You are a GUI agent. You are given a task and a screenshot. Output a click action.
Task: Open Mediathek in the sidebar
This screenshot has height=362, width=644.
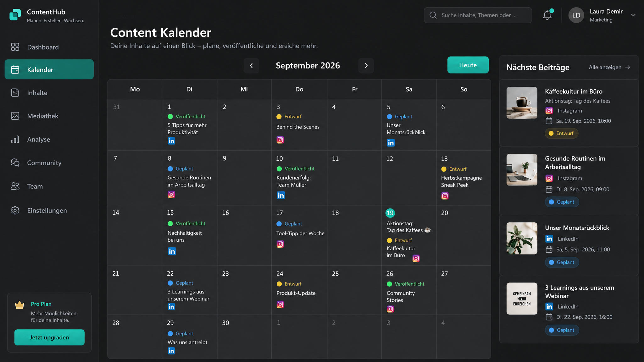coord(49,116)
